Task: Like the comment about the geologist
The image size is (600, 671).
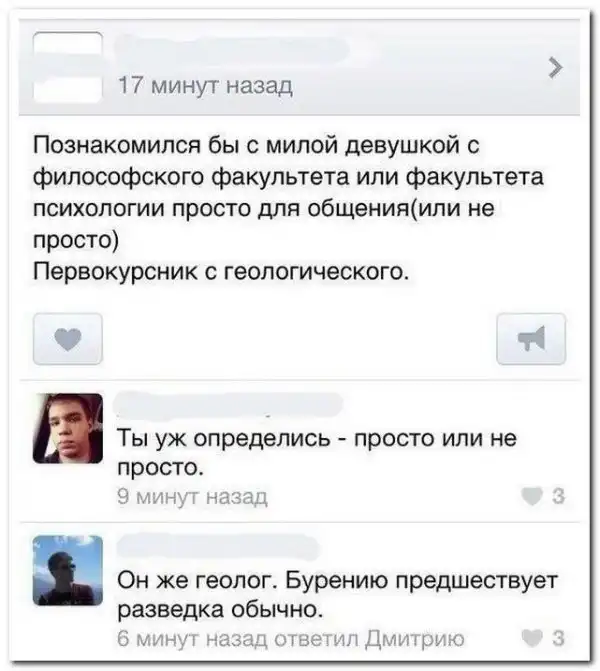Action: point(532,638)
